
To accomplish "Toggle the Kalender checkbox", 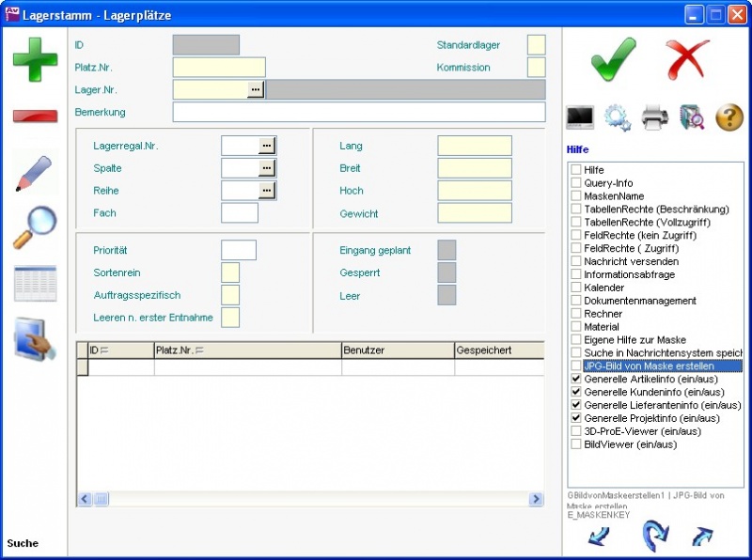I will [576, 288].
